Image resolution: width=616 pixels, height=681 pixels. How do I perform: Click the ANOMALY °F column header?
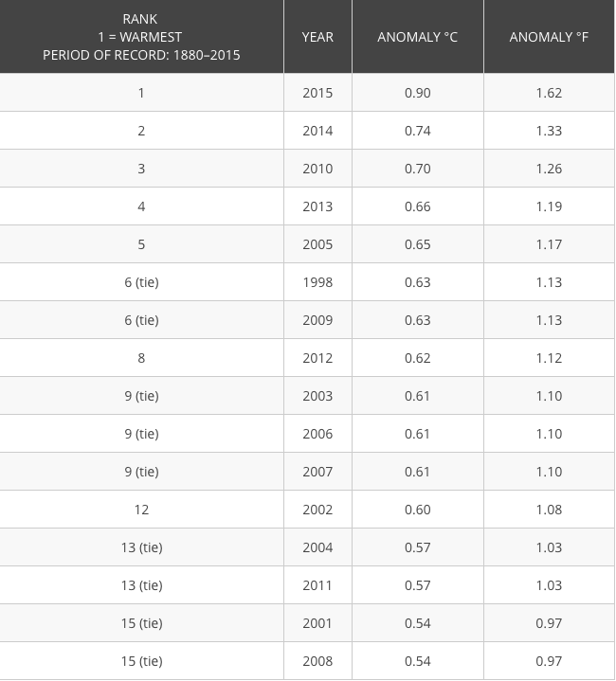[549, 37]
